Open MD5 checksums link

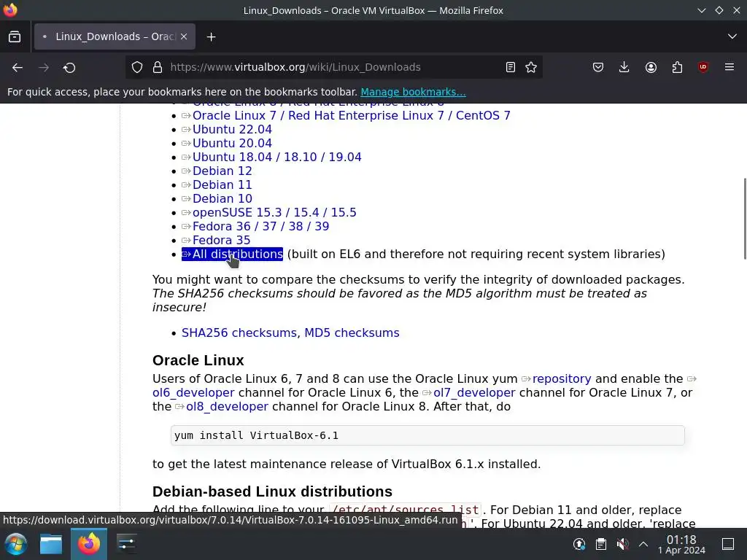pos(352,332)
